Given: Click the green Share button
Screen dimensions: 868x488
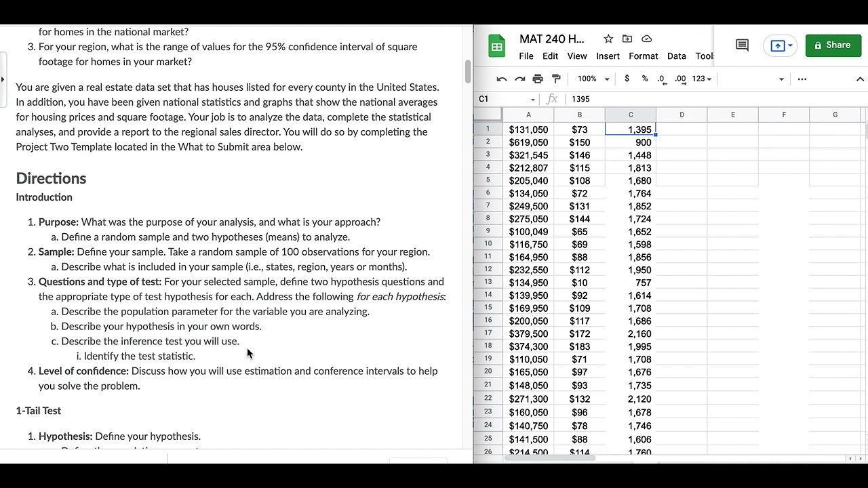Looking at the screenshot, I should point(832,45).
